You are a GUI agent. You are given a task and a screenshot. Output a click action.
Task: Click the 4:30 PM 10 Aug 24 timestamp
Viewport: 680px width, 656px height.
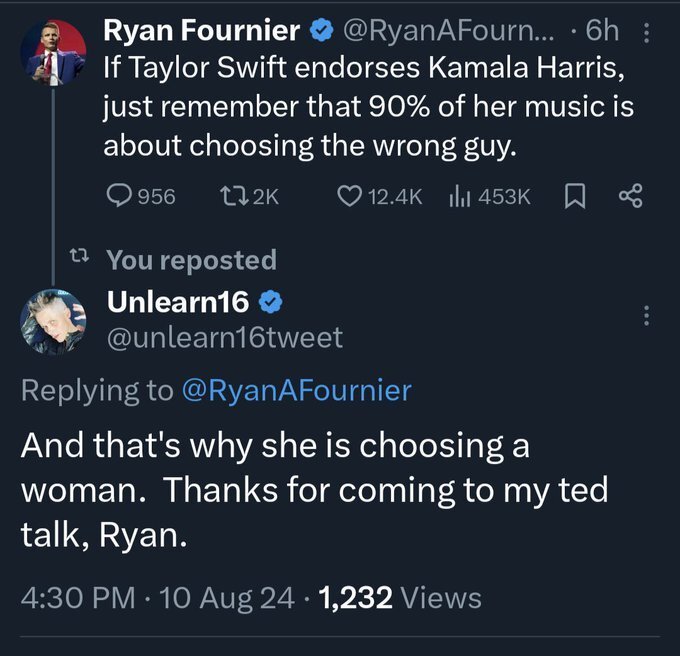click(x=158, y=598)
